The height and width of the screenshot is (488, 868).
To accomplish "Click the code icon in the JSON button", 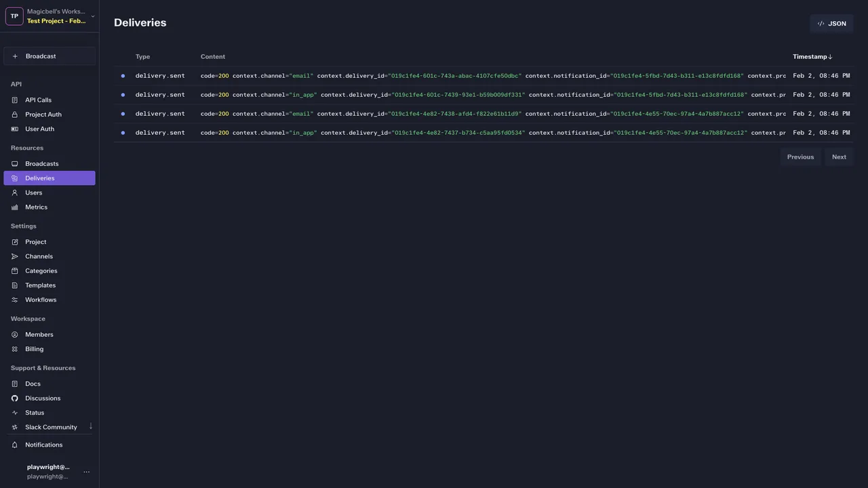I will 821,24.
